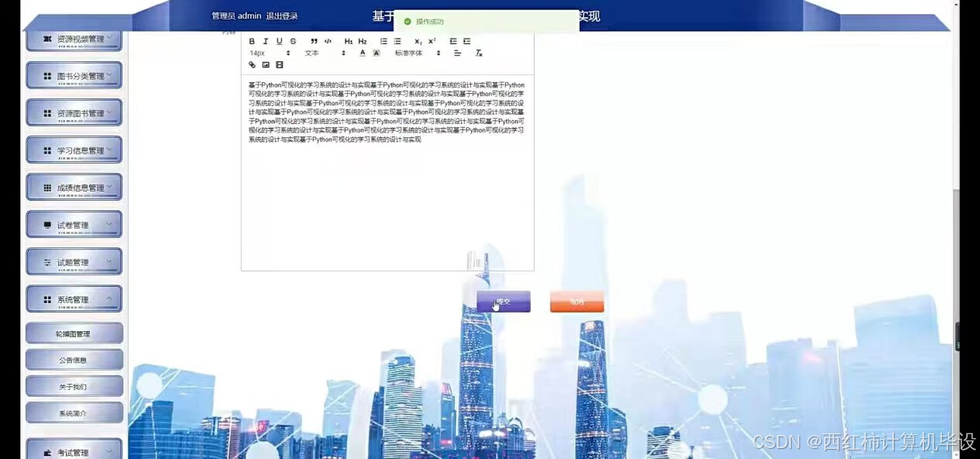Open the 公告信息 submenu item
The width and height of the screenshot is (980, 459).
point(74,360)
